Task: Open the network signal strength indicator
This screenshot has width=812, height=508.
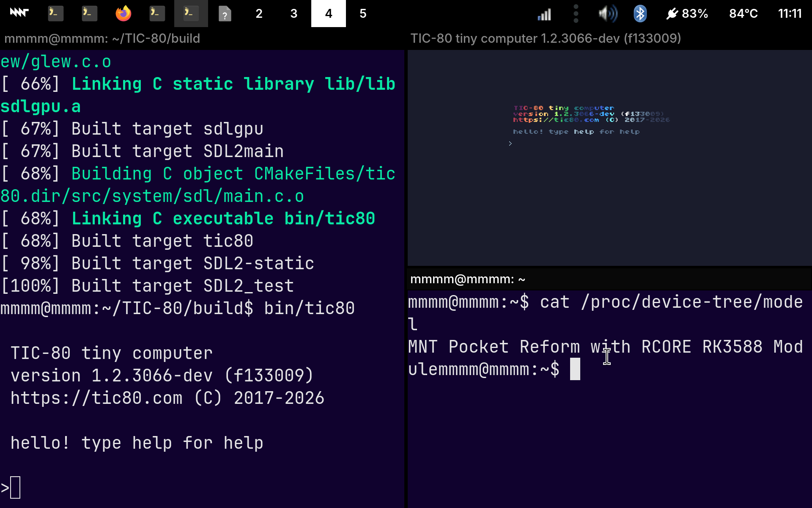Action: click(x=544, y=14)
